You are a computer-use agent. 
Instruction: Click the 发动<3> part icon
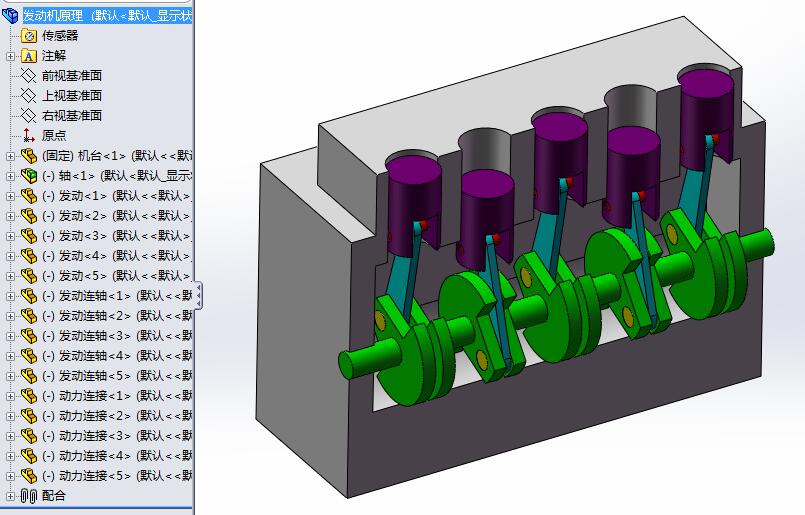click(x=29, y=236)
